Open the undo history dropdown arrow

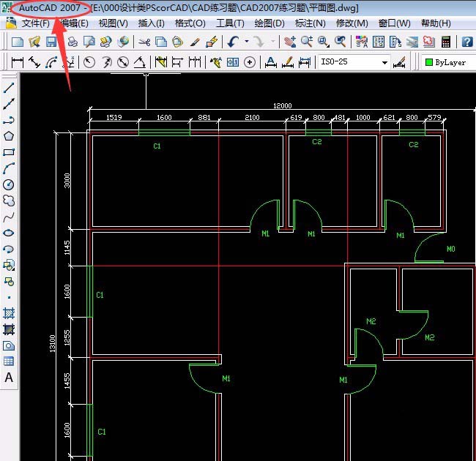click(247, 42)
